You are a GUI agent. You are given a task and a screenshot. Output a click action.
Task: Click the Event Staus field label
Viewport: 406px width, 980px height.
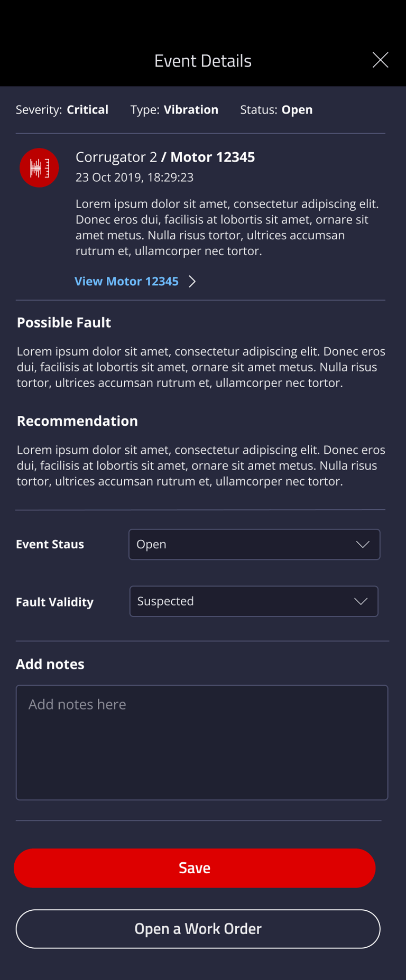[x=50, y=545]
